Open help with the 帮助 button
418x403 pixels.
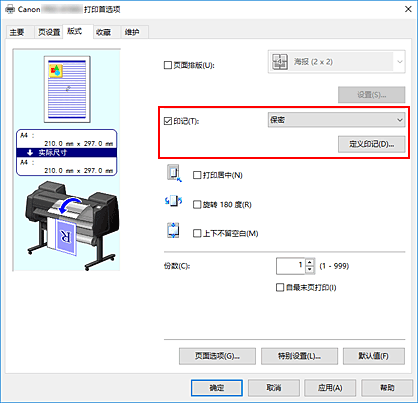click(387, 388)
